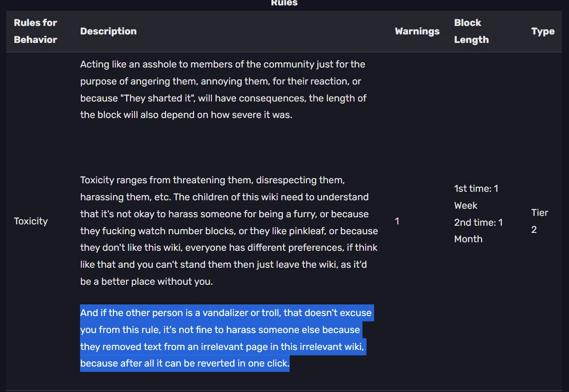Click the 'Tier 2' type cell
The width and height of the screenshot is (569, 392).
[x=539, y=221]
